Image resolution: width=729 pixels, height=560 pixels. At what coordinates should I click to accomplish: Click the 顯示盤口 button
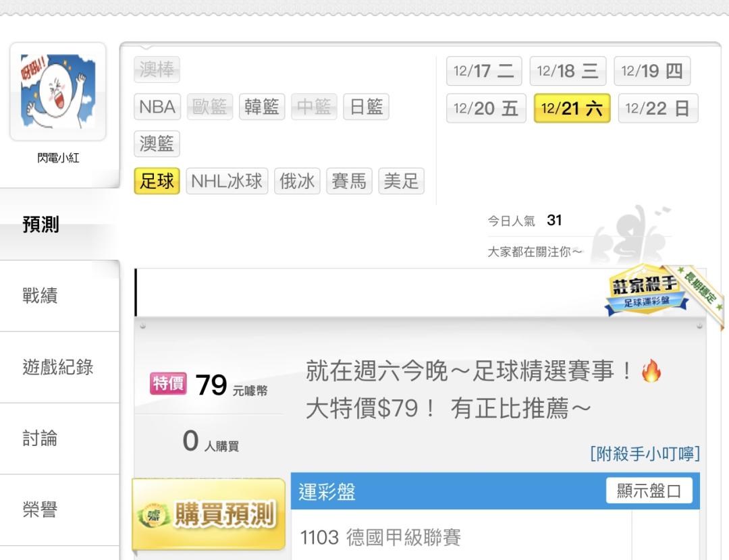coord(649,491)
